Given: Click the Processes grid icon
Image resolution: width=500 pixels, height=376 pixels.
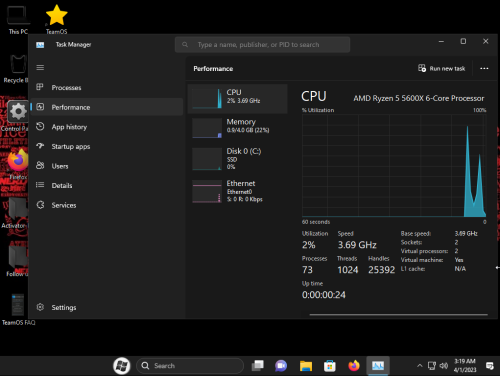Looking at the screenshot, I should tap(40, 87).
